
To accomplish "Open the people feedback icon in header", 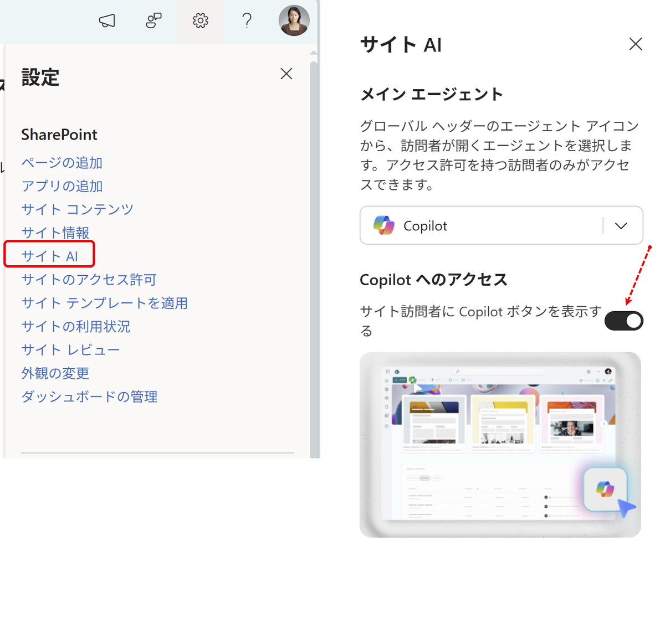I will click(154, 21).
